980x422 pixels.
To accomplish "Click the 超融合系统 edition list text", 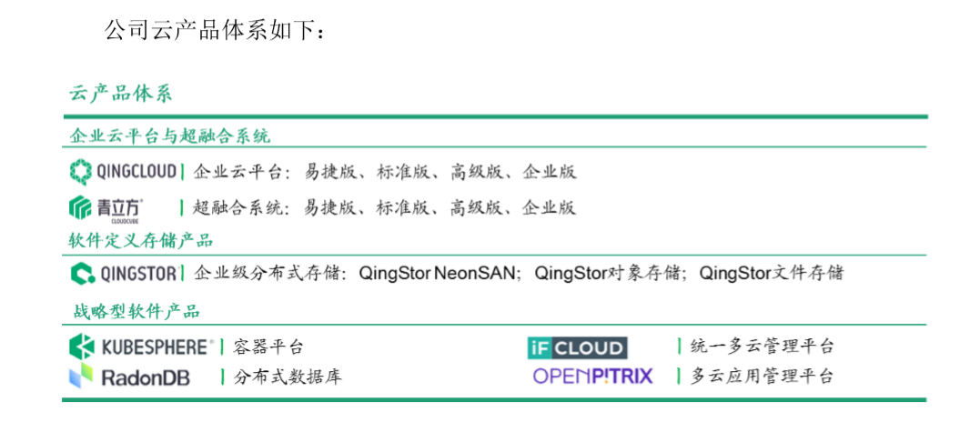I will point(385,207).
